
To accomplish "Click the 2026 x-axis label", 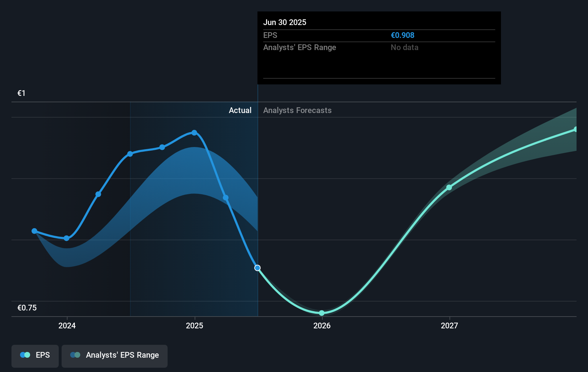I will [322, 325].
